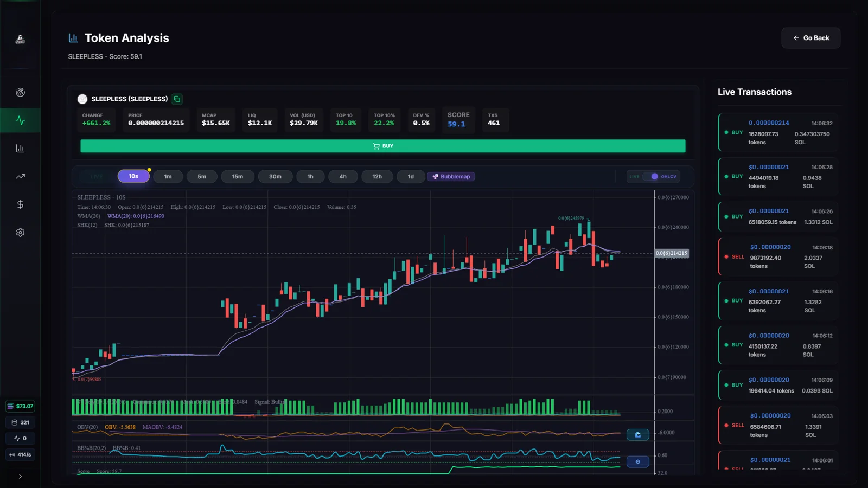Open the Bubblemap view
This screenshot has height=488, width=868.
pyautogui.click(x=451, y=177)
